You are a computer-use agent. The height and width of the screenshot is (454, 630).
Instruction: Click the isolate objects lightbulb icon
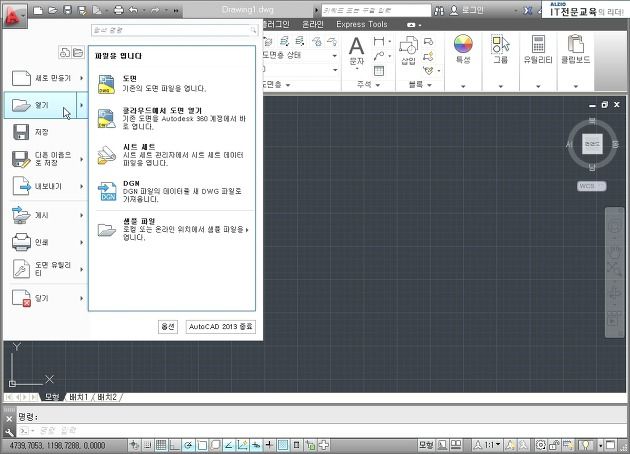[x=585, y=445]
